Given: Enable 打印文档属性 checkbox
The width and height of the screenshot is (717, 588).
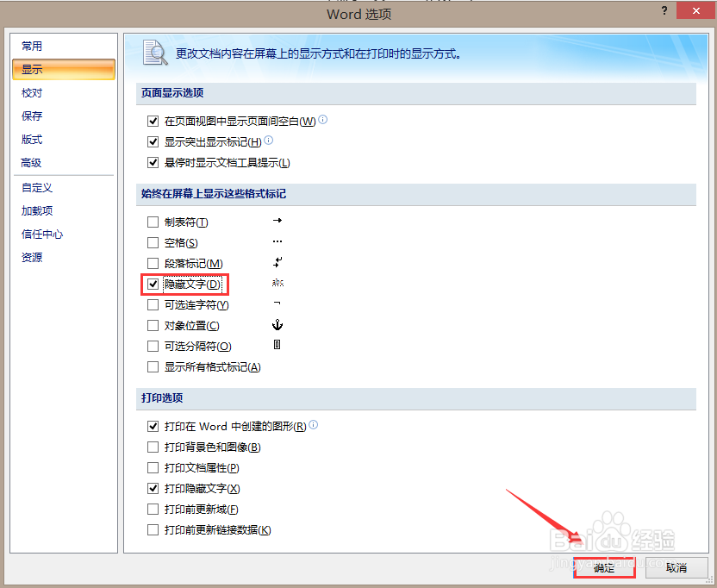Looking at the screenshot, I should [153, 467].
